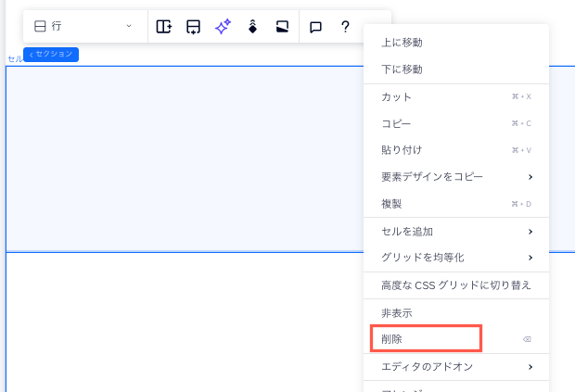Open the AI sparkle tools icon
This screenshot has width=575, height=392.
(x=223, y=26)
